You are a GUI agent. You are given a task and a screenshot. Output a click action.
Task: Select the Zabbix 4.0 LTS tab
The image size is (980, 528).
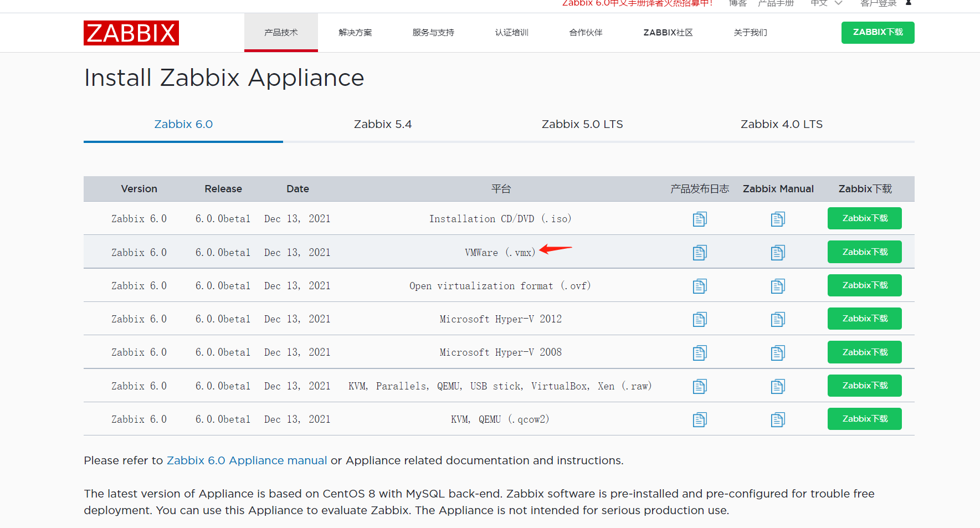point(781,124)
